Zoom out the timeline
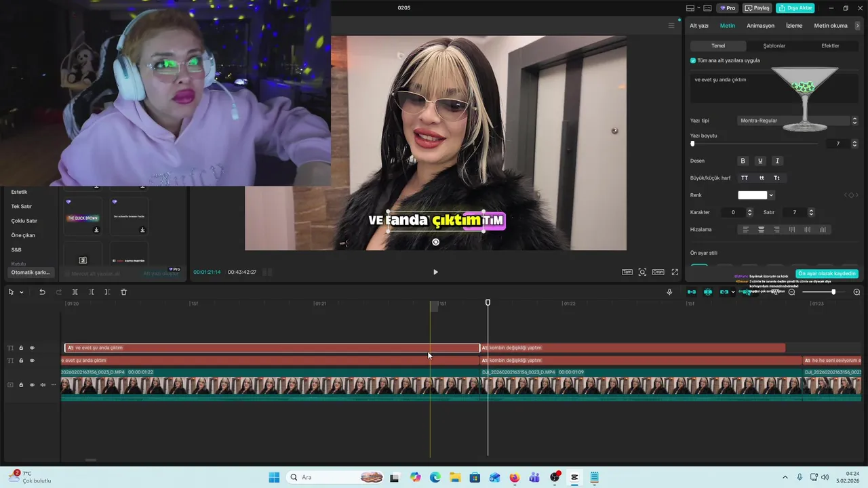Screen dimensions: 868x488 coord(791,292)
